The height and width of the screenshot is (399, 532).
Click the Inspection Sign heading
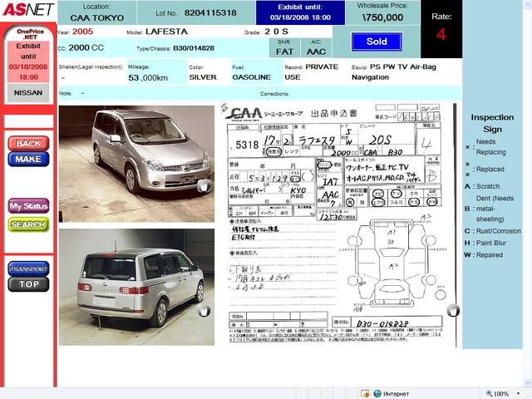click(492, 123)
